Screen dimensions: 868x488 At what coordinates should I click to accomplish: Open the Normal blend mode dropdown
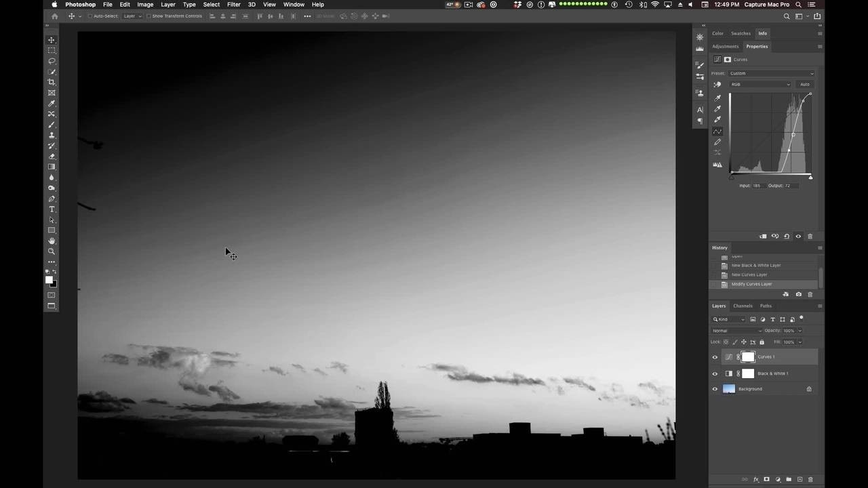click(736, 331)
